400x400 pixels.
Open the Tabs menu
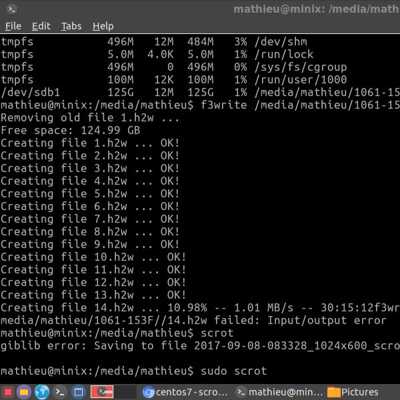coord(71,26)
